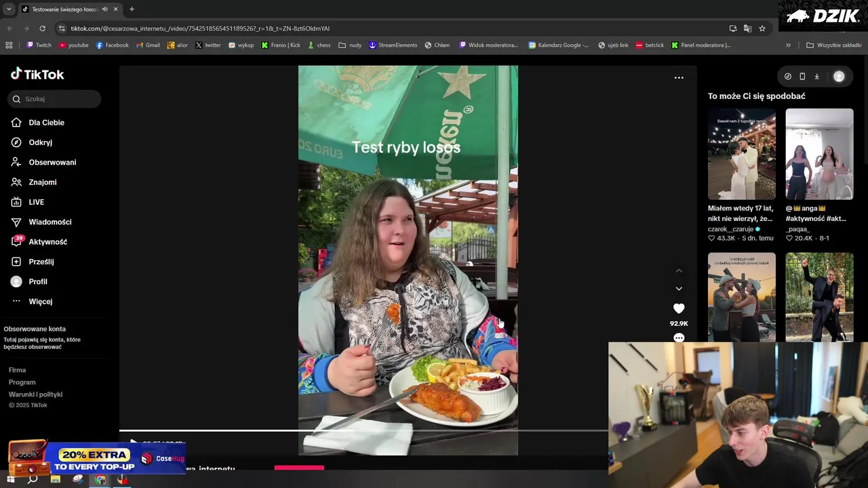This screenshot has height=488, width=868.
Task: Open the Gmail bookmark
Action: pyautogui.click(x=148, y=45)
